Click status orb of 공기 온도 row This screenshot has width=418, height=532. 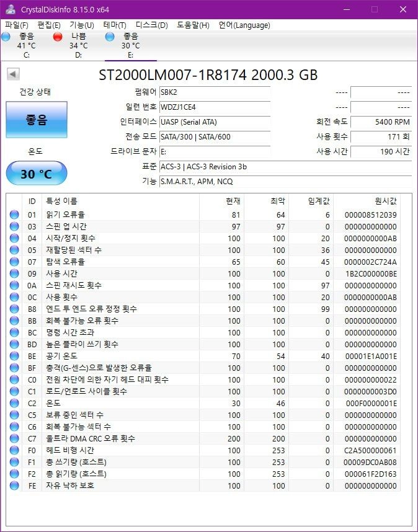[x=14, y=356]
